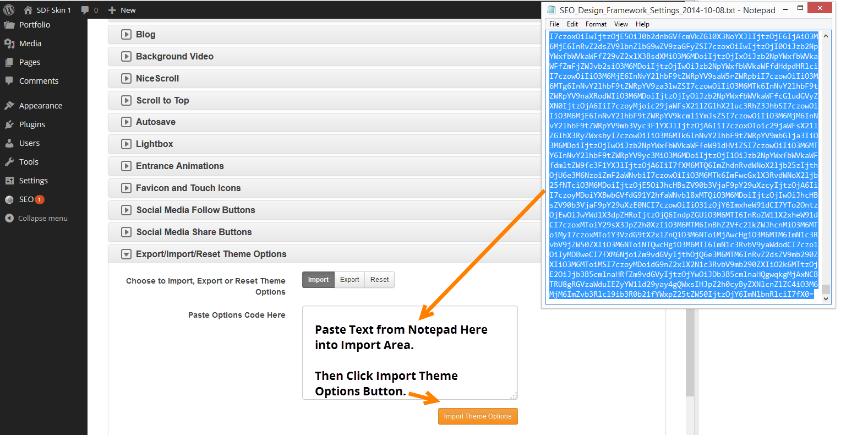This screenshot has height=435, width=868.
Task: Open the Users sidebar icon
Action: pyautogui.click(x=9, y=143)
